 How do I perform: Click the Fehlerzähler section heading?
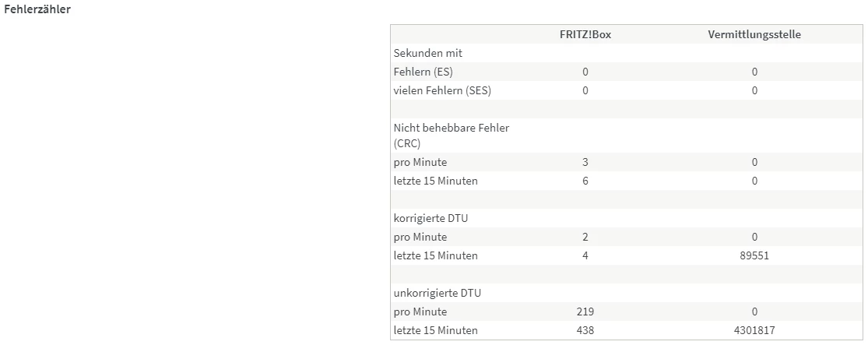38,9
